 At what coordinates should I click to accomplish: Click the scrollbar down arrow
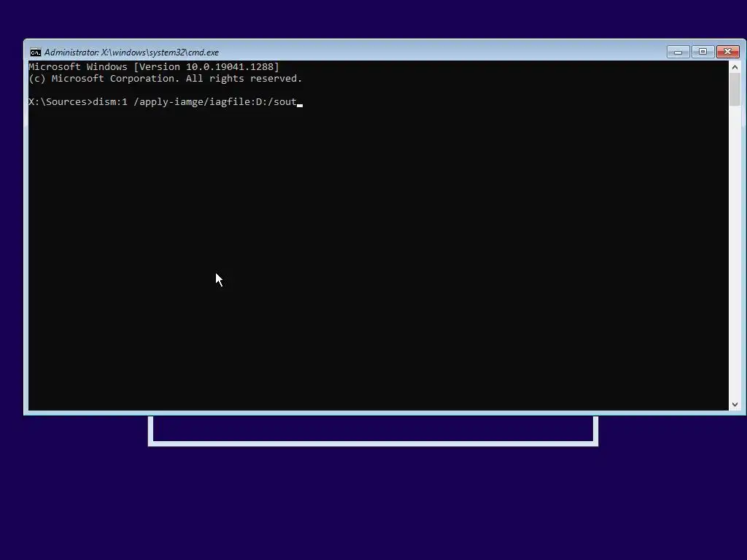[735, 404]
